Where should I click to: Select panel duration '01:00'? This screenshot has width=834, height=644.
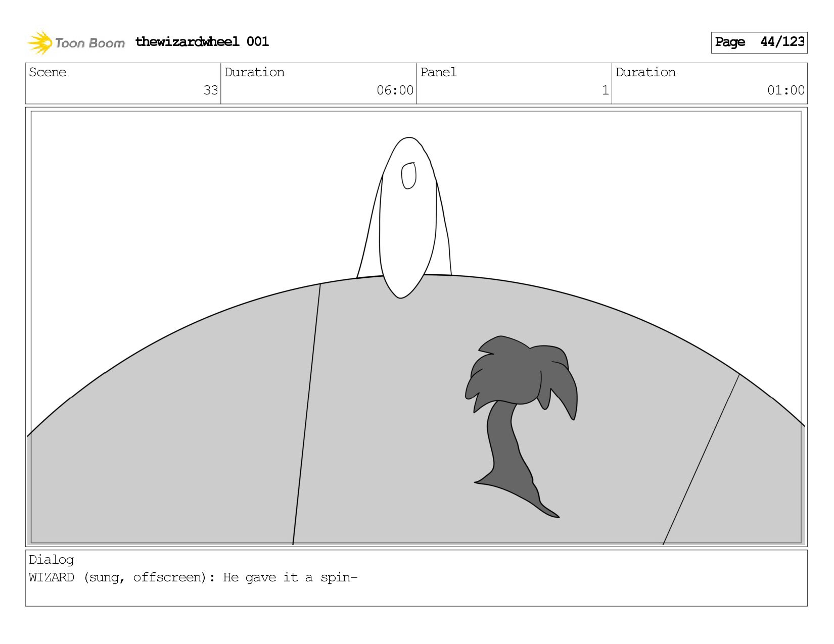(785, 90)
